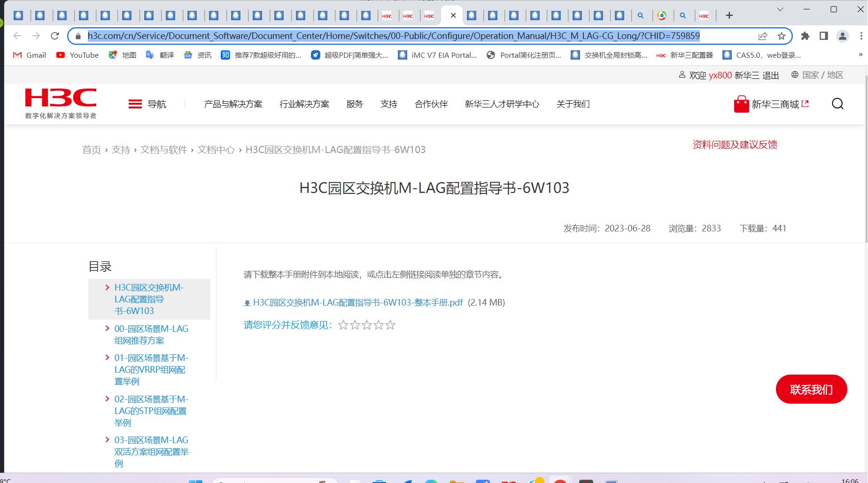Click the yx800 username
The width and height of the screenshot is (868, 483).
tap(720, 75)
